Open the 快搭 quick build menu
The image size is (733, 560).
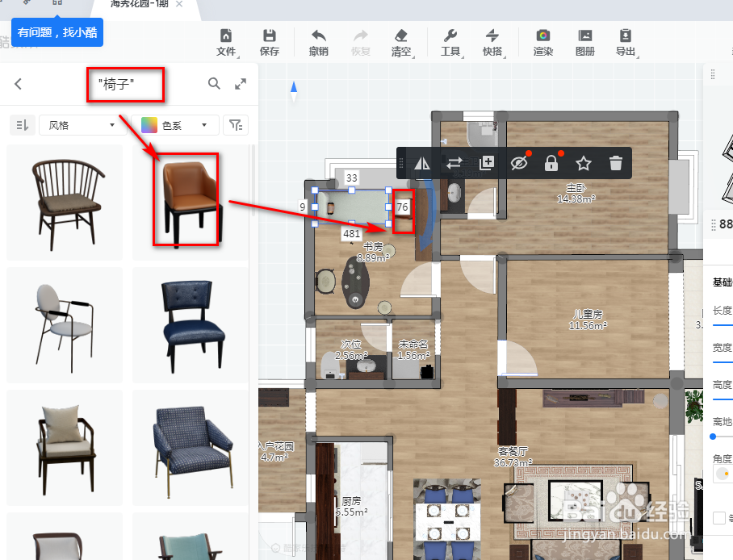492,43
